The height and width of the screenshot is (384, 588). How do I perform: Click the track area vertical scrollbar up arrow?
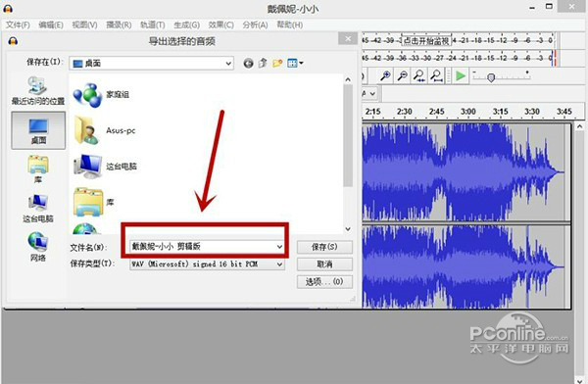[x=579, y=126]
